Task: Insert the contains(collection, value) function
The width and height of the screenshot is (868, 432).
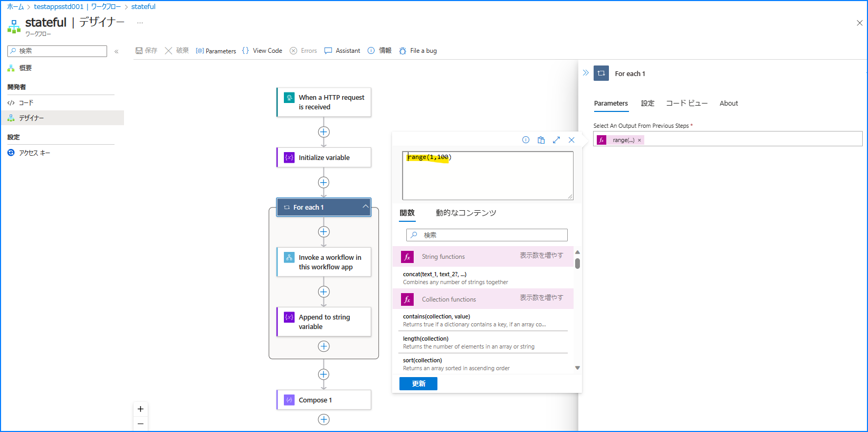Action: (483, 321)
